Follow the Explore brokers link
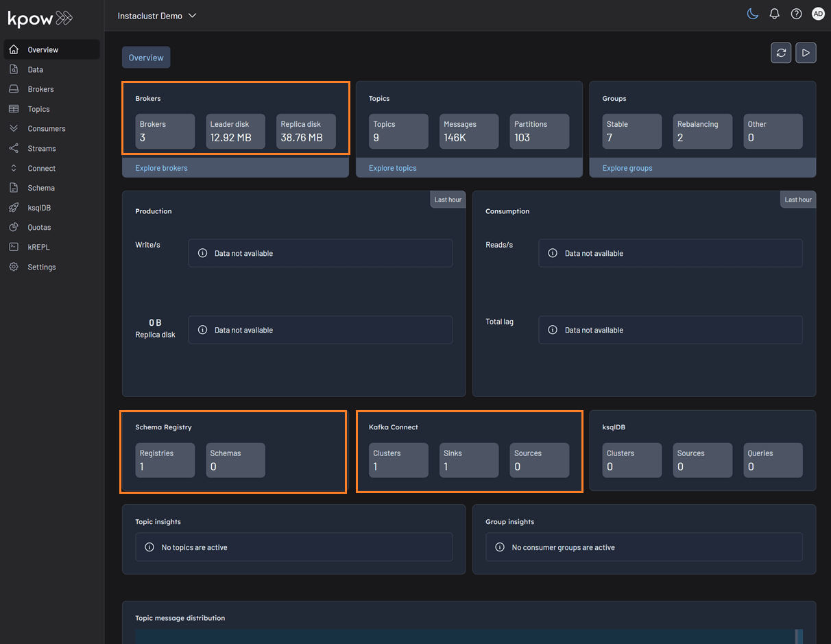The image size is (831, 644). click(161, 168)
